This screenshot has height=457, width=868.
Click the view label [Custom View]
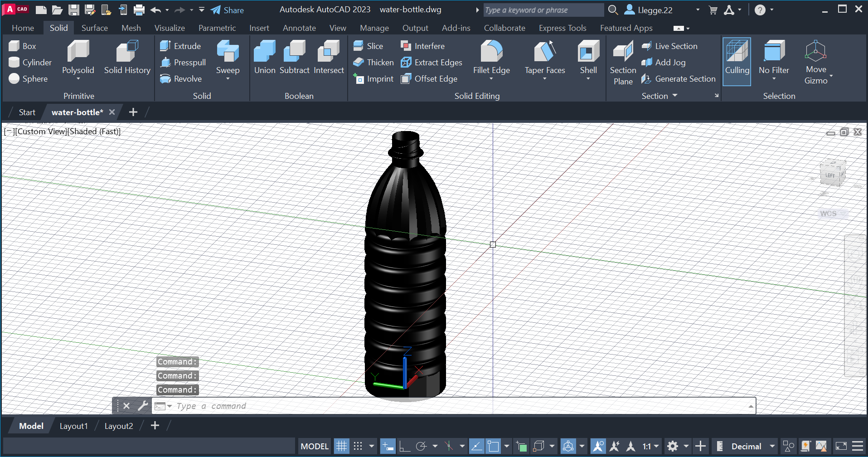(x=41, y=131)
